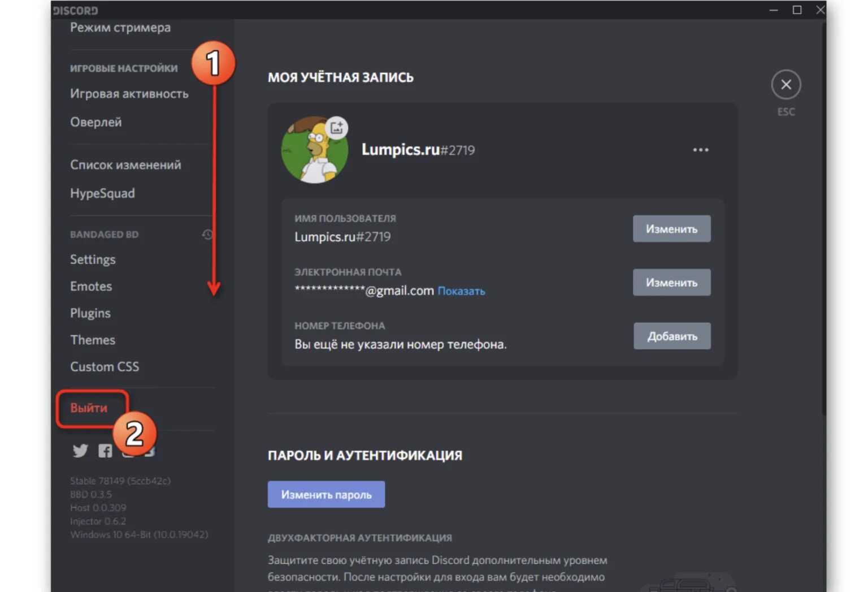Click the Host 0.0.309 version line
Image resolution: width=868 pixels, height=592 pixels.
98,508
